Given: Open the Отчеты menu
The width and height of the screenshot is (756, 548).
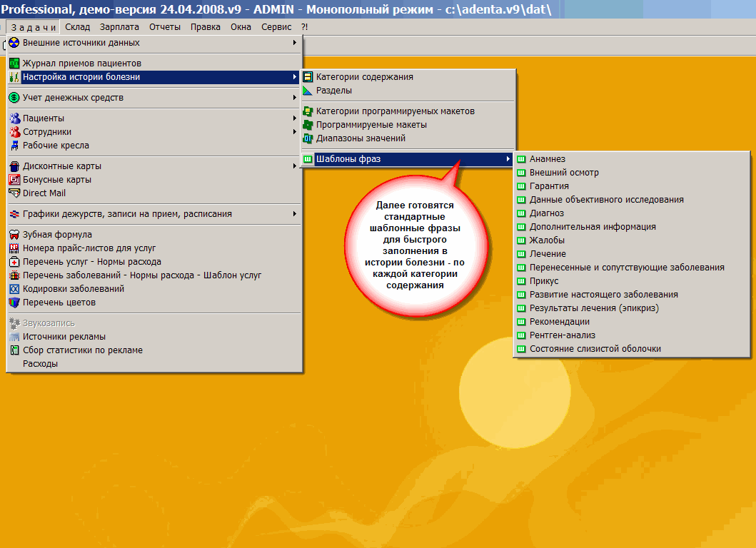Looking at the screenshot, I should pyautogui.click(x=164, y=27).
